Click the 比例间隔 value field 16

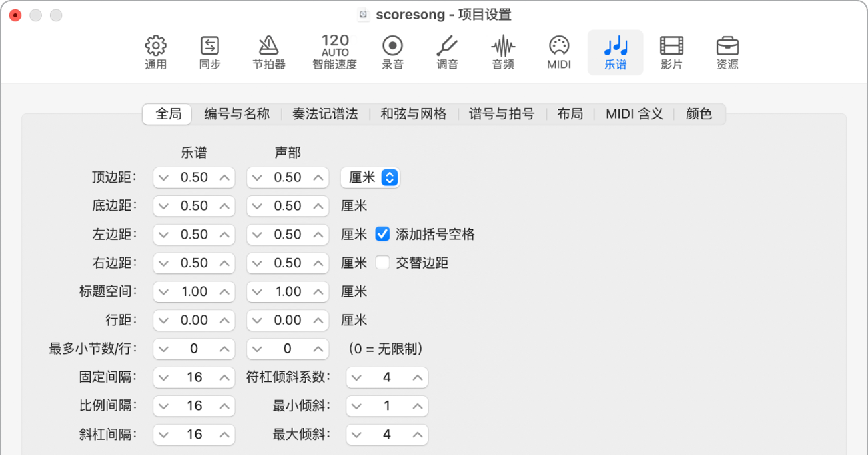click(194, 406)
